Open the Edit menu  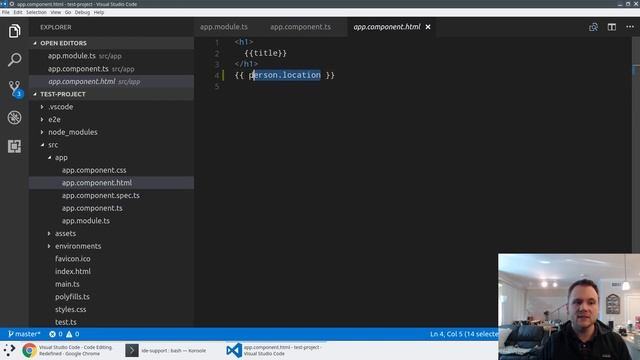point(18,12)
